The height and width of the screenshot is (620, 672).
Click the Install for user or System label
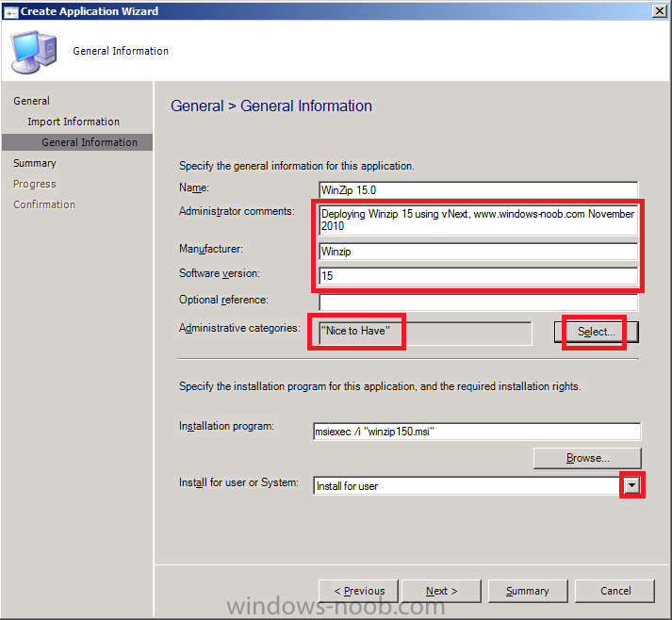coord(238,482)
